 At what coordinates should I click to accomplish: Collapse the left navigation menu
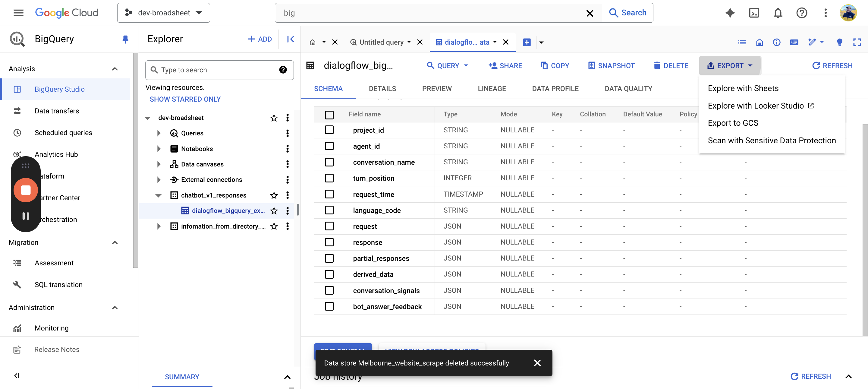pos(17,375)
